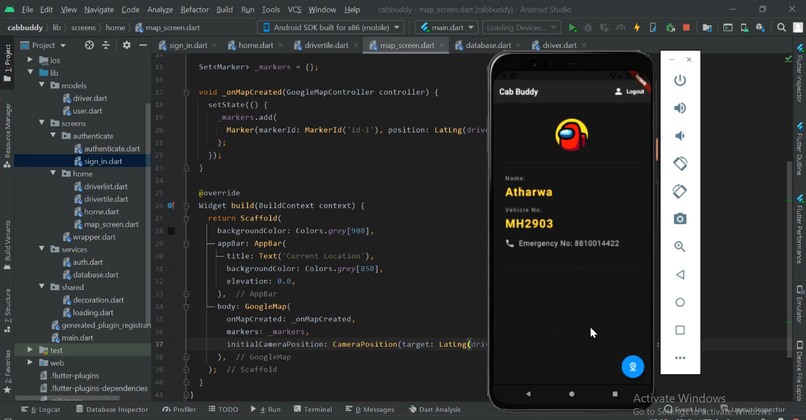This screenshot has height=420, width=806.
Task: Open decoration.dart in the project tree
Action: click(x=98, y=300)
